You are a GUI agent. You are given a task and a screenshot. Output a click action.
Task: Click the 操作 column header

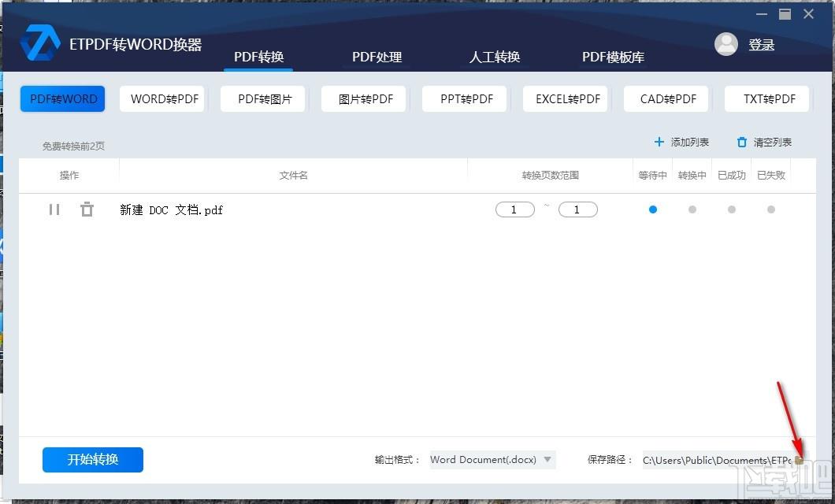pyautogui.click(x=69, y=175)
